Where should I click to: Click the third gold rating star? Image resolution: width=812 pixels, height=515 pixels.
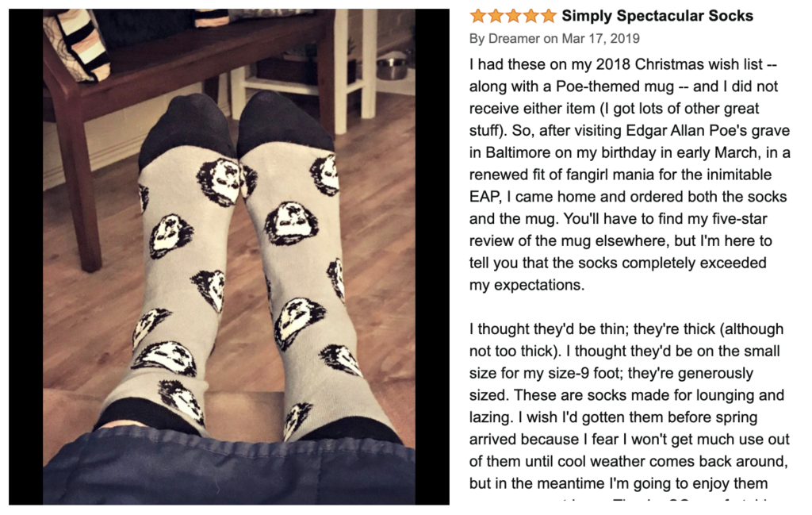tap(513, 16)
